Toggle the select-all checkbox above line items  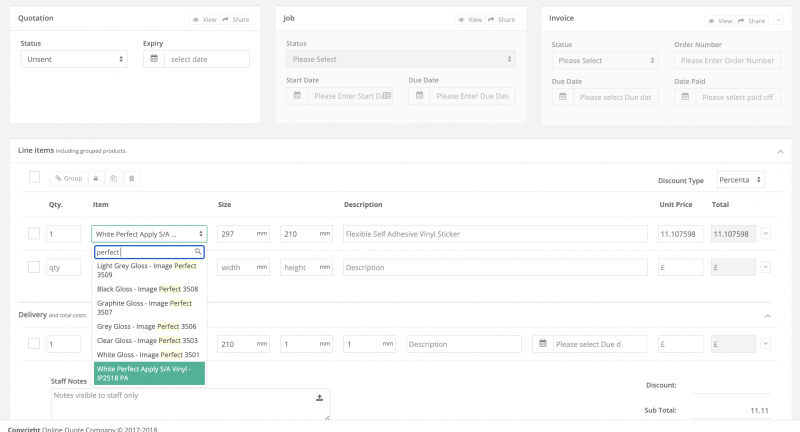click(35, 177)
